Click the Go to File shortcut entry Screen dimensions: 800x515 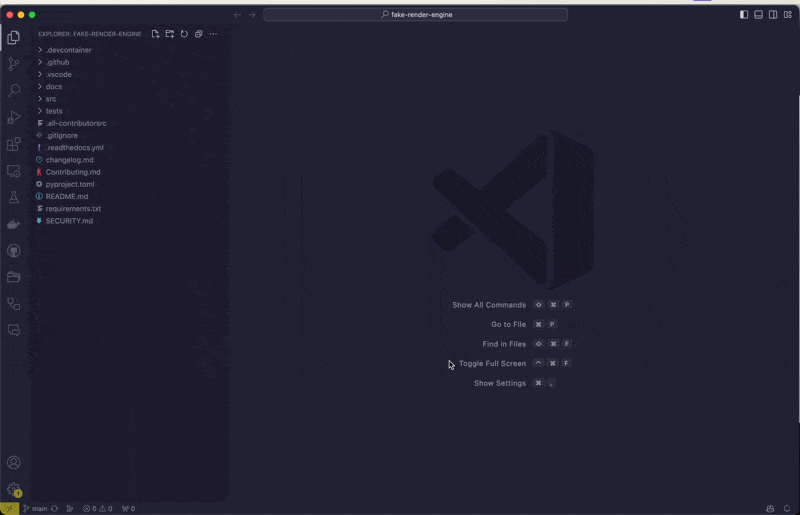[x=524, y=324]
